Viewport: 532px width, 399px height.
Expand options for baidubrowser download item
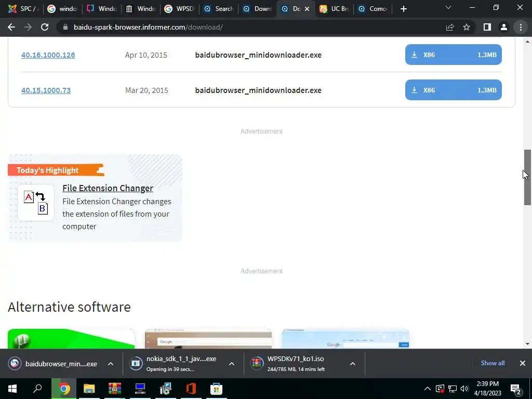point(111,364)
